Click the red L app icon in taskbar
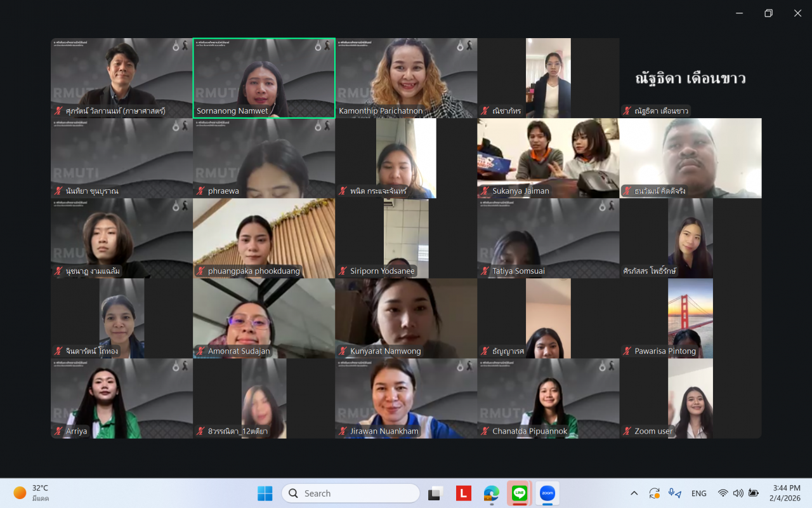The image size is (812, 508). pos(464,493)
